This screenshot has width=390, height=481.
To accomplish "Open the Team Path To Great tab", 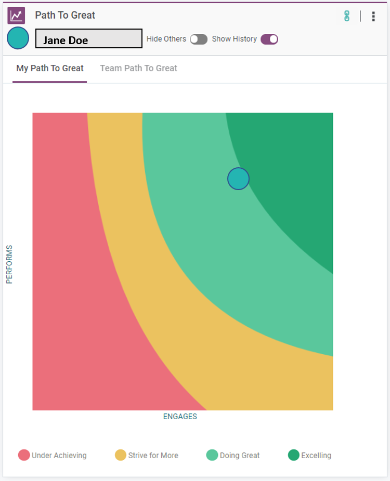I will 139,68.
